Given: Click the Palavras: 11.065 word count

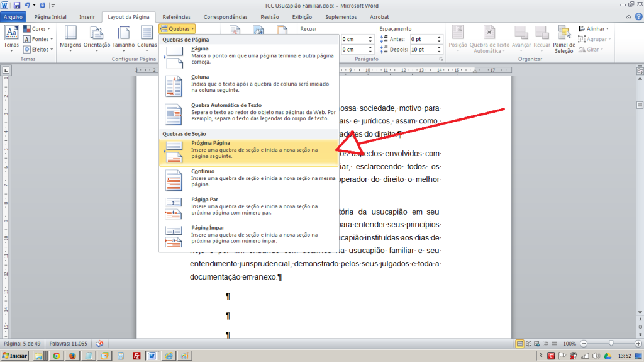Looking at the screenshot, I should (x=68, y=344).
